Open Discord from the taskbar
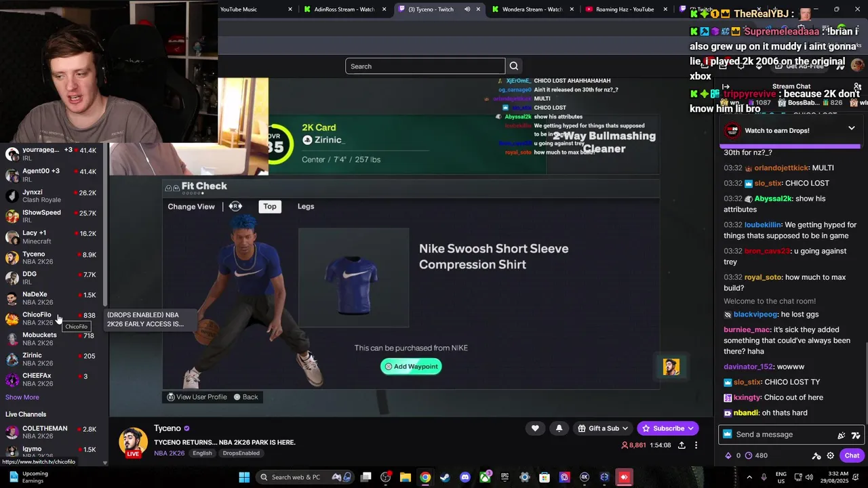This screenshot has height=488, width=868. pos(465,477)
